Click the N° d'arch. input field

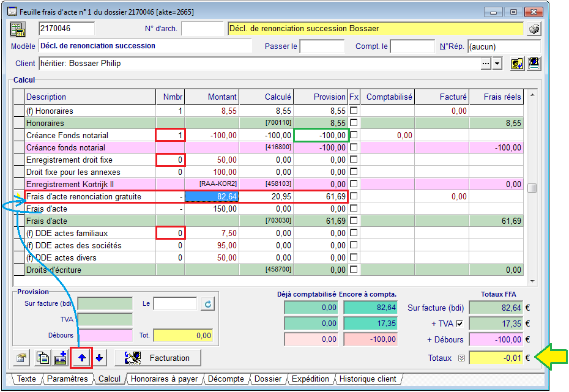(x=203, y=29)
